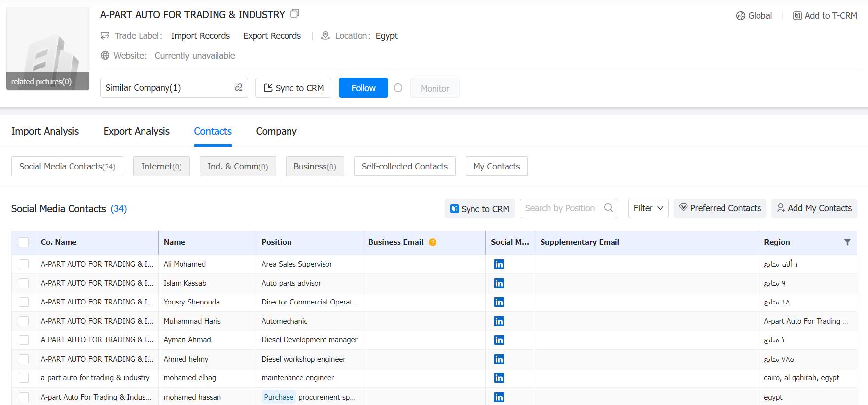The image size is (868, 405).
Task: Click the link icon in Similar Company box
Action: (x=238, y=87)
